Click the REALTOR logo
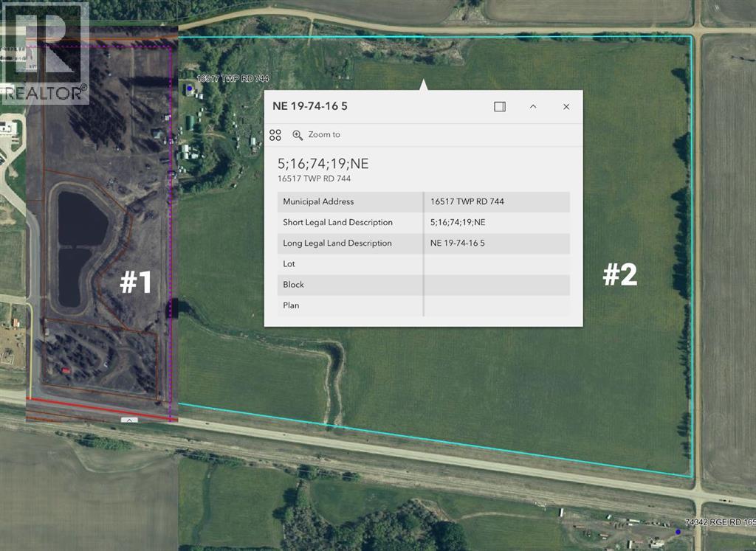The width and height of the screenshot is (756, 551). click(x=44, y=52)
